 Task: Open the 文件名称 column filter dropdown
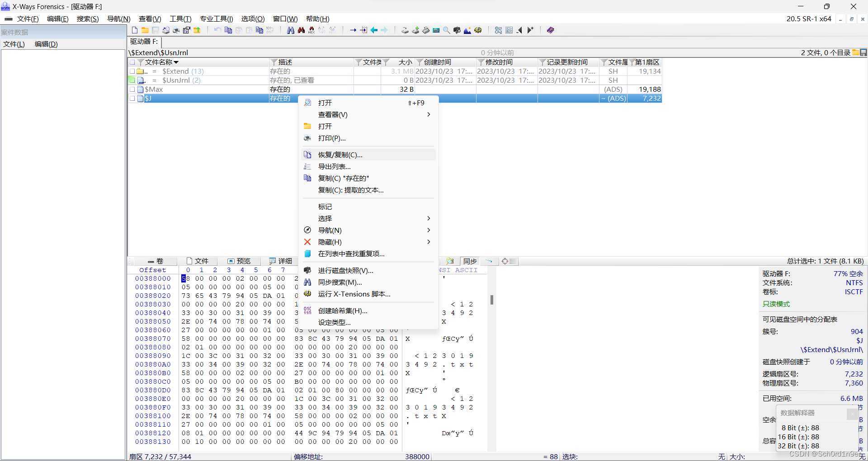pos(140,62)
